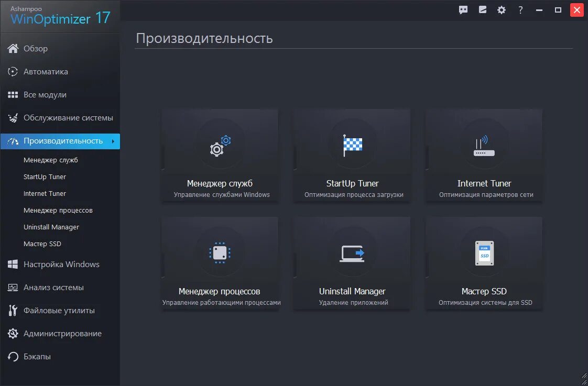Minimize the WinOptimizer window

coord(539,10)
